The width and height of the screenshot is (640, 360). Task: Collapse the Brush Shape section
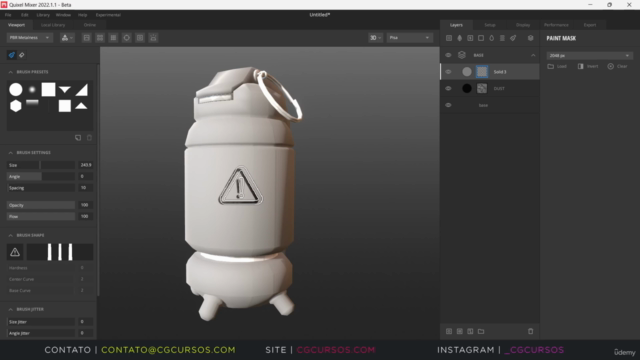click(11, 236)
